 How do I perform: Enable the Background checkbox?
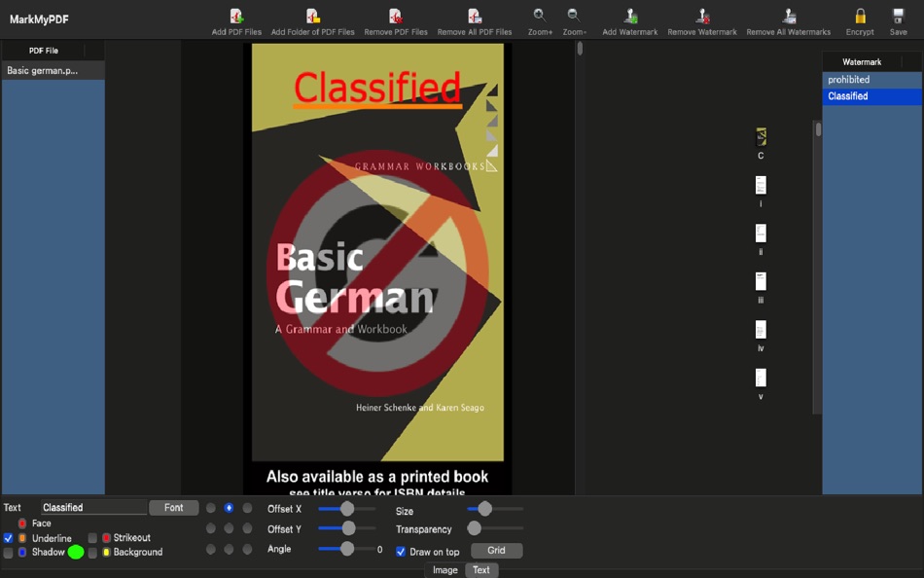(92, 553)
